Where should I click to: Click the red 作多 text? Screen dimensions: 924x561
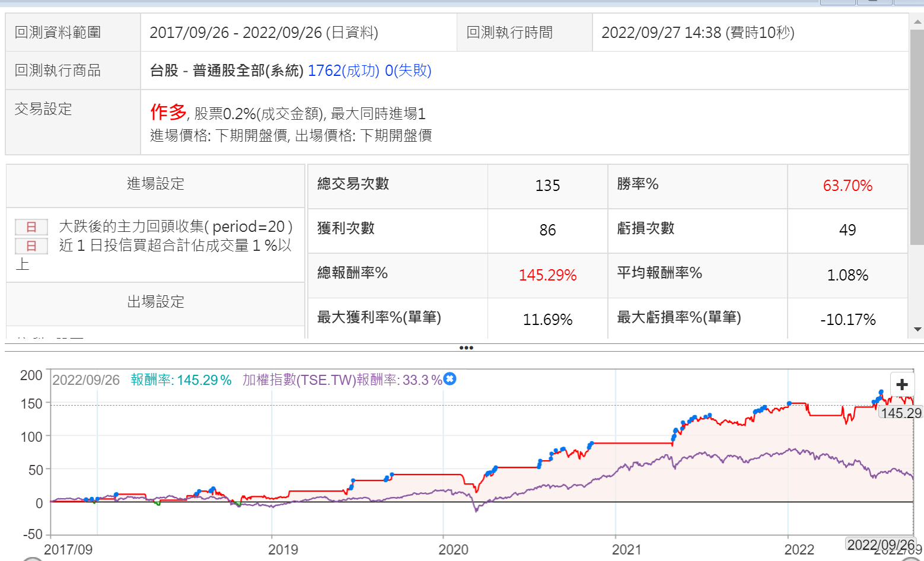pos(168,111)
